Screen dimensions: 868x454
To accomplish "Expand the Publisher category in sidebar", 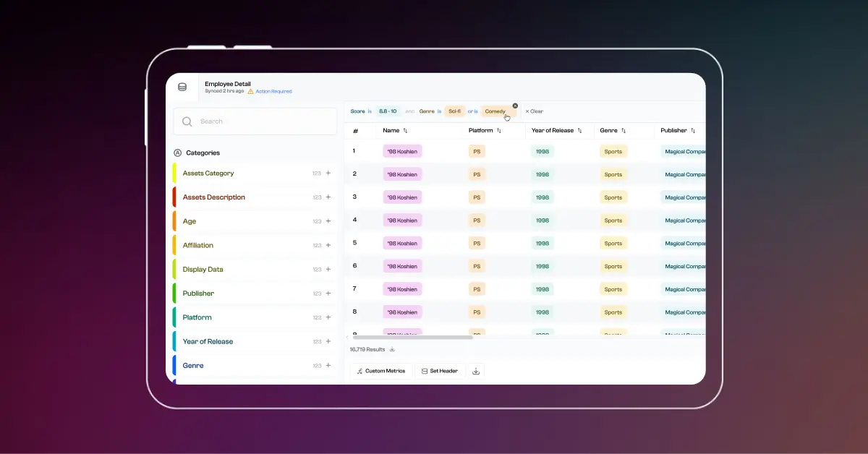I will (328, 294).
